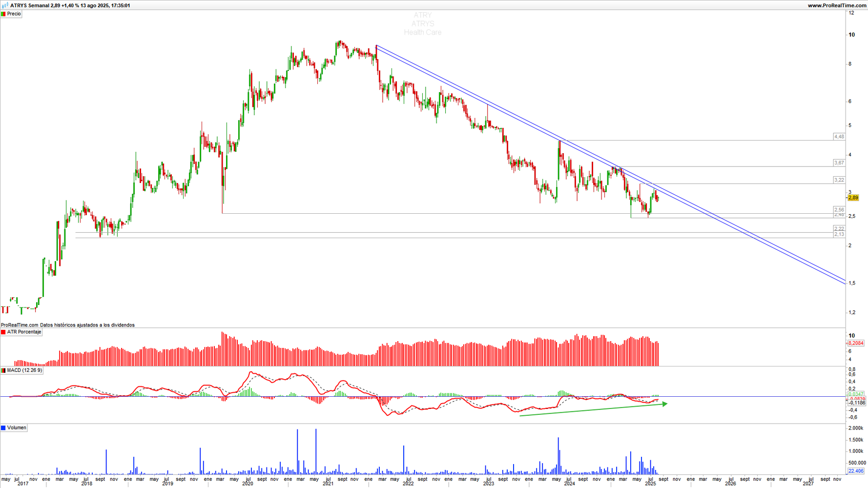Select the ATR Porcentaje panel label
The image size is (868, 488).
[x=24, y=332]
